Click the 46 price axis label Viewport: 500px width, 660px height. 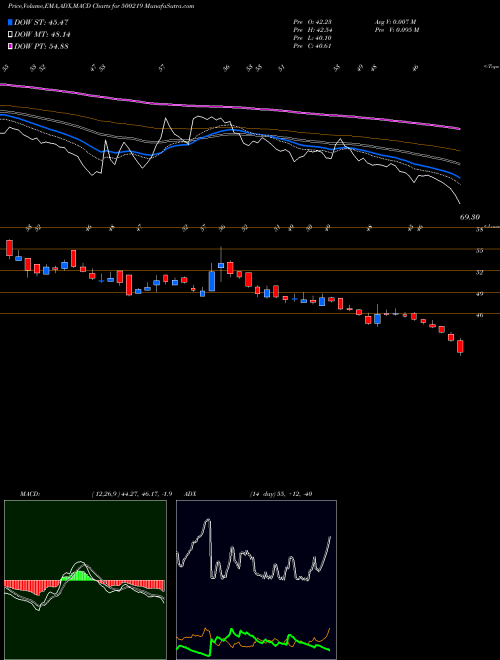click(479, 315)
